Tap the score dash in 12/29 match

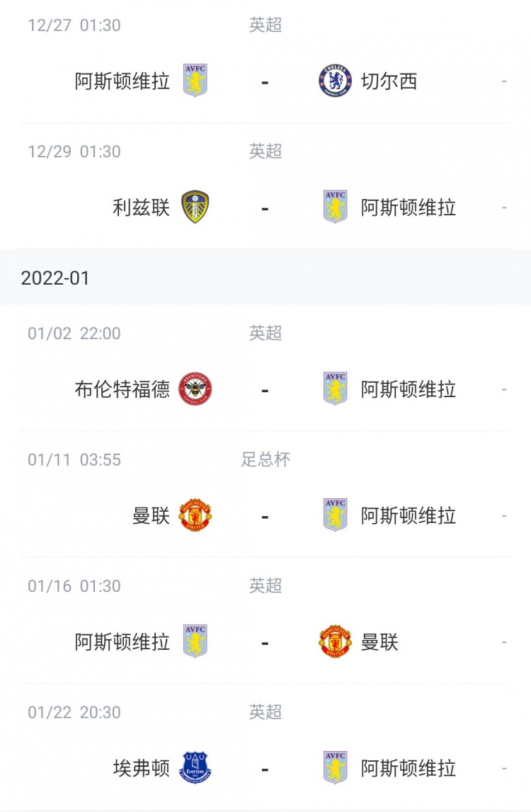pyautogui.click(x=265, y=209)
